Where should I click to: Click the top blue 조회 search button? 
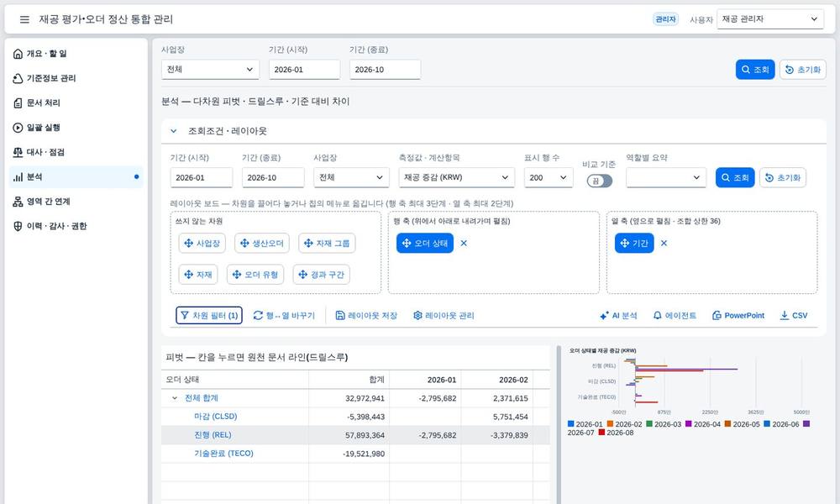pos(755,70)
